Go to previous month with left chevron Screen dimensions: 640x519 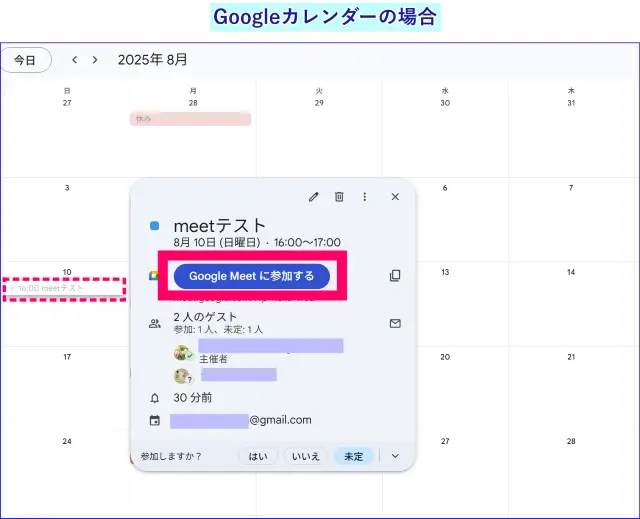[74, 60]
